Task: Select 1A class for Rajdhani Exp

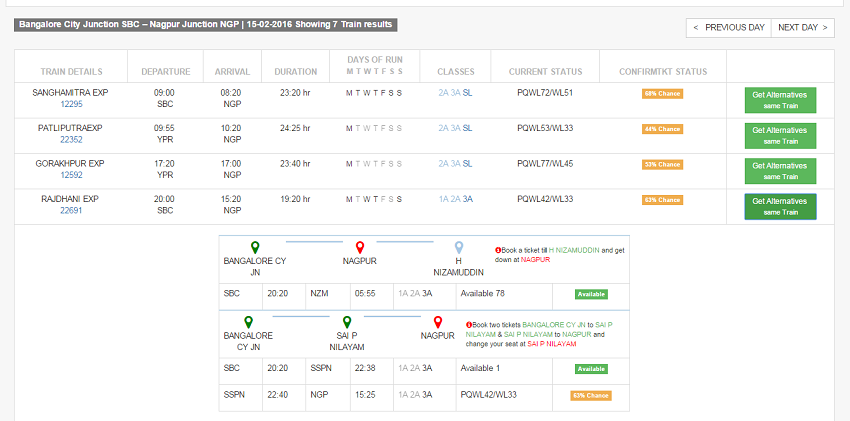Action: pos(444,199)
